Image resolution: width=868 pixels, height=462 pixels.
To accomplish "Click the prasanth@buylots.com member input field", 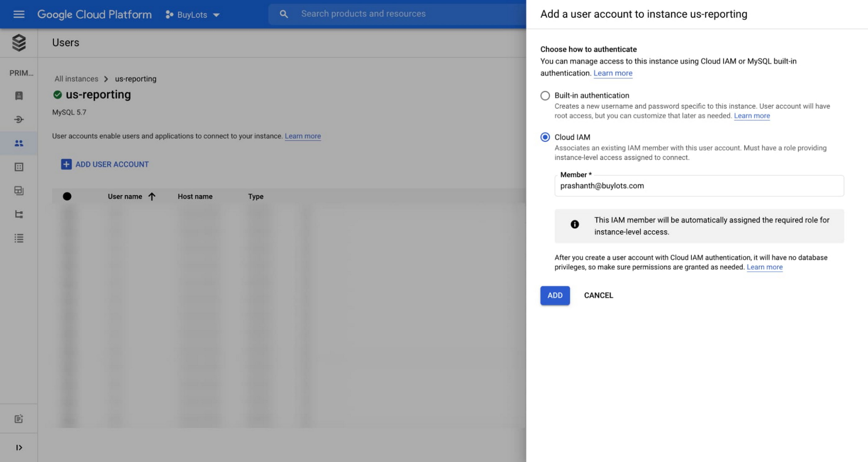I will [698, 185].
